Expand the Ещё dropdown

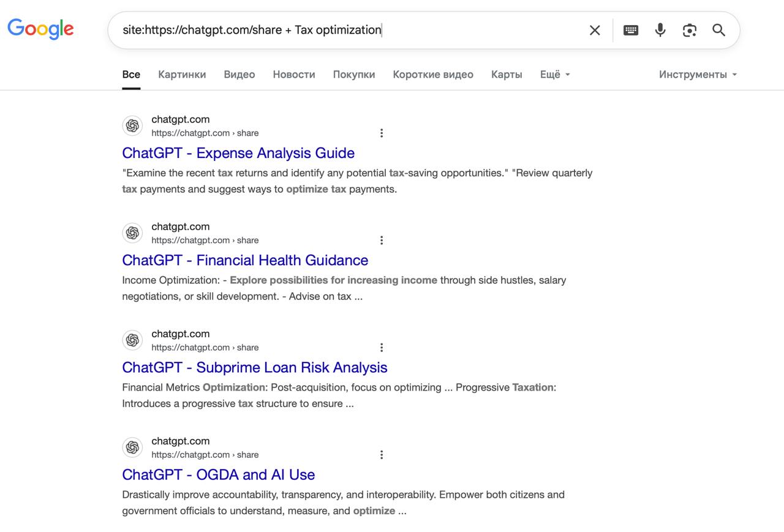click(555, 75)
